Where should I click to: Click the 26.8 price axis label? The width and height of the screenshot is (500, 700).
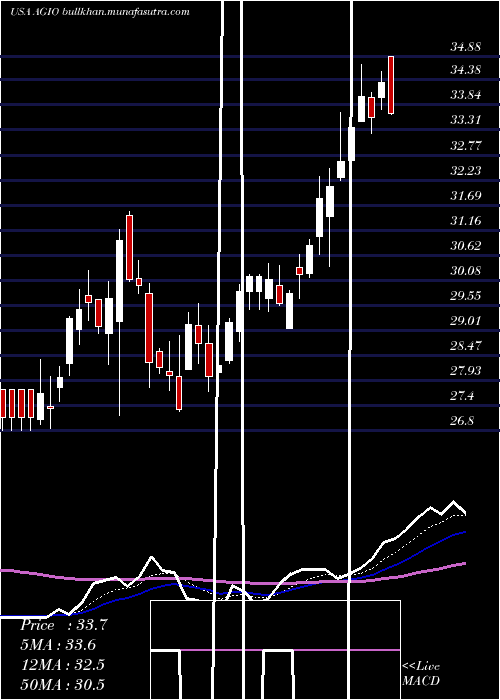point(462,421)
